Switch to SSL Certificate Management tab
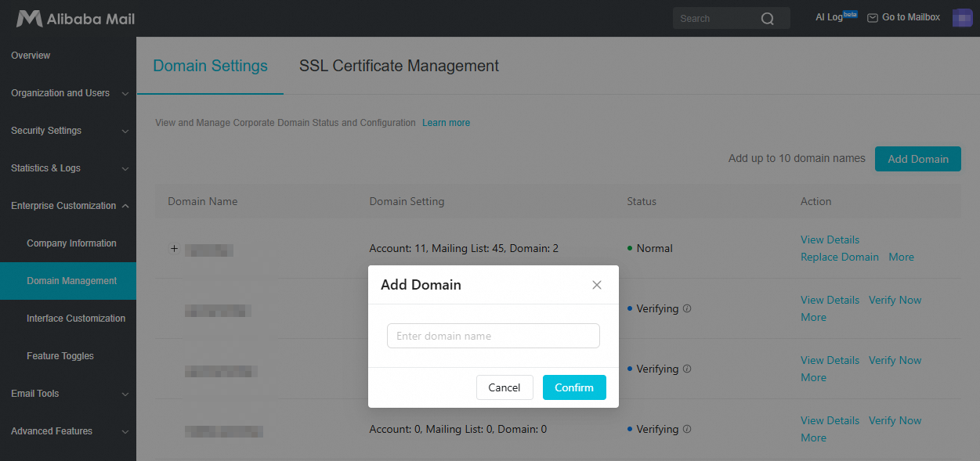The height and width of the screenshot is (461, 980). click(399, 66)
